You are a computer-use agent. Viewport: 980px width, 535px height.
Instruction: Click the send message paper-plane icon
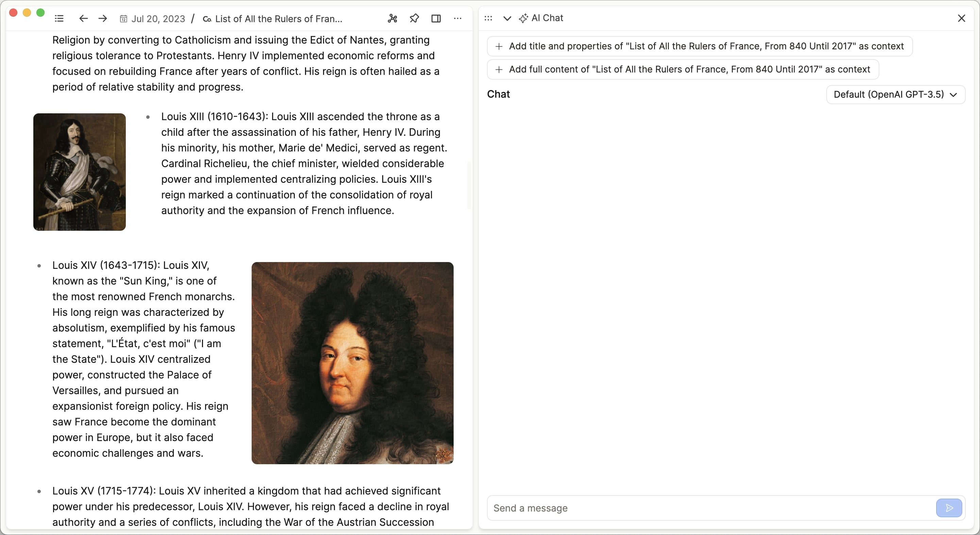(949, 507)
